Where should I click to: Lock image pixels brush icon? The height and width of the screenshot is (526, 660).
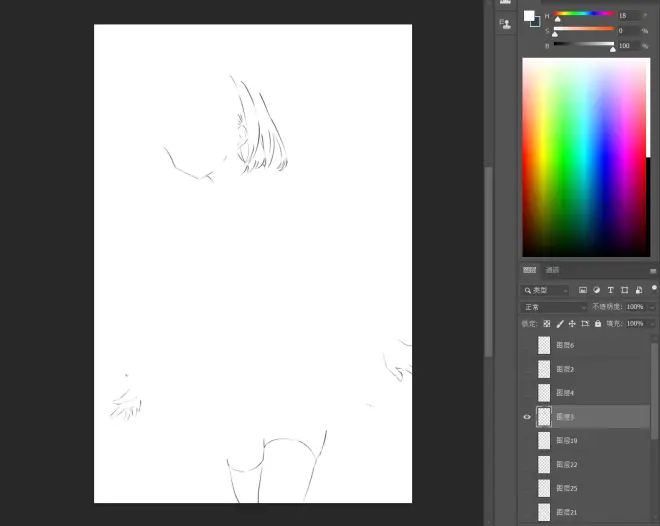559,324
